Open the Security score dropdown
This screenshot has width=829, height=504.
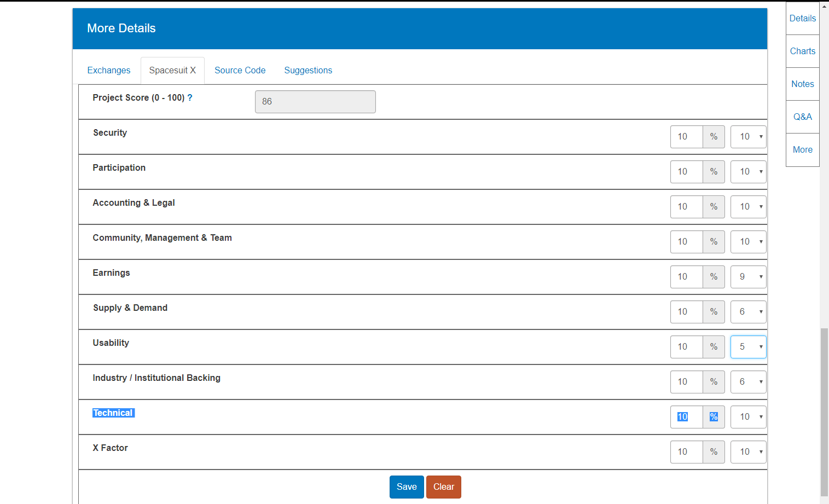coord(748,137)
